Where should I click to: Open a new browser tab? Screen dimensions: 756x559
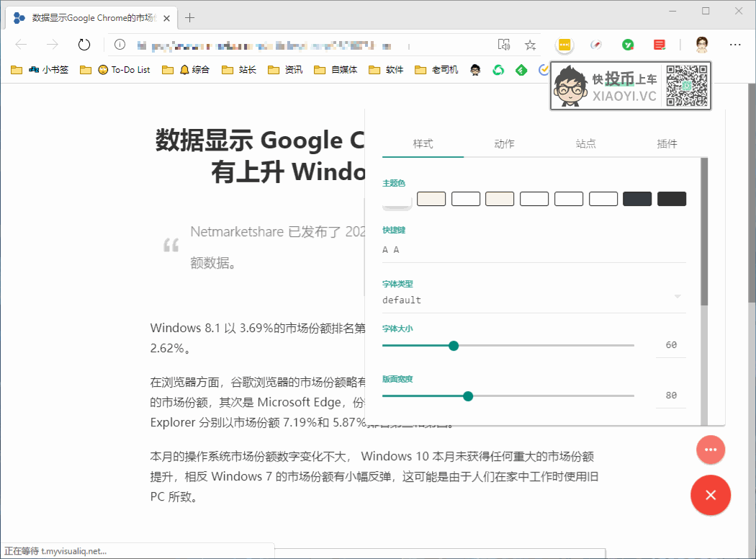coord(189,18)
